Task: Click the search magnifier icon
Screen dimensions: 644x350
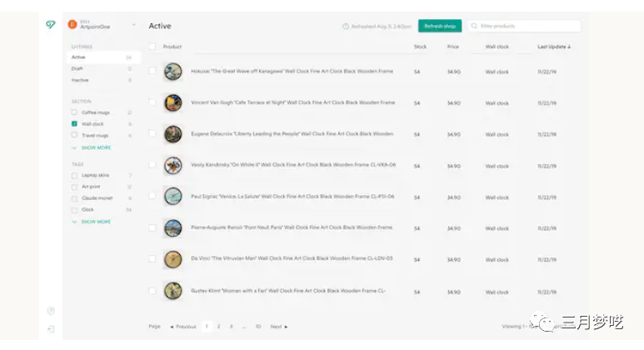Action: coord(475,27)
